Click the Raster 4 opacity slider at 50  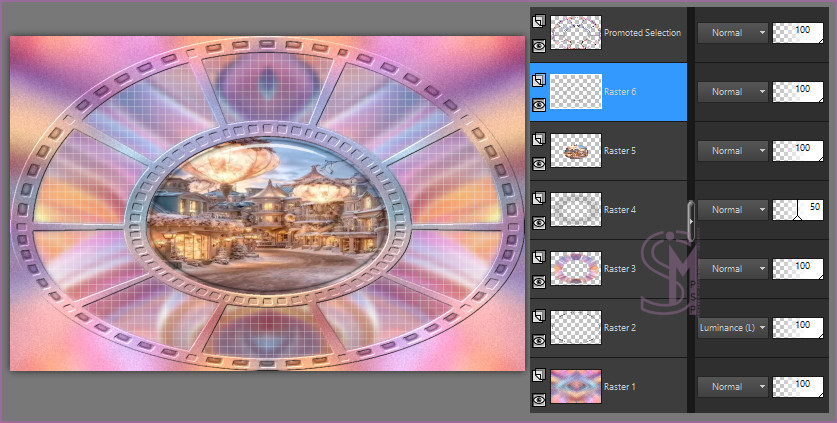tap(797, 210)
